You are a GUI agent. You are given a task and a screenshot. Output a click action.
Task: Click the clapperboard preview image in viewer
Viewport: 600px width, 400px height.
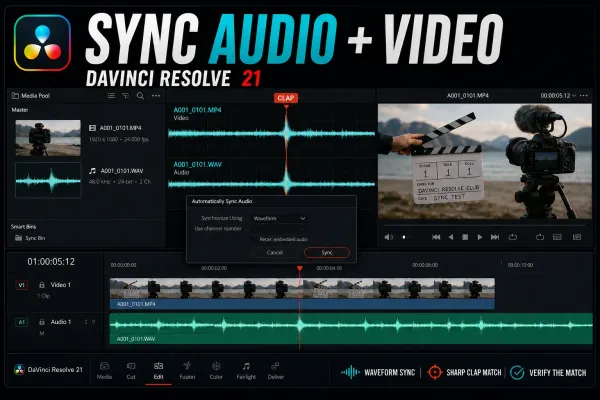(485, 161)
